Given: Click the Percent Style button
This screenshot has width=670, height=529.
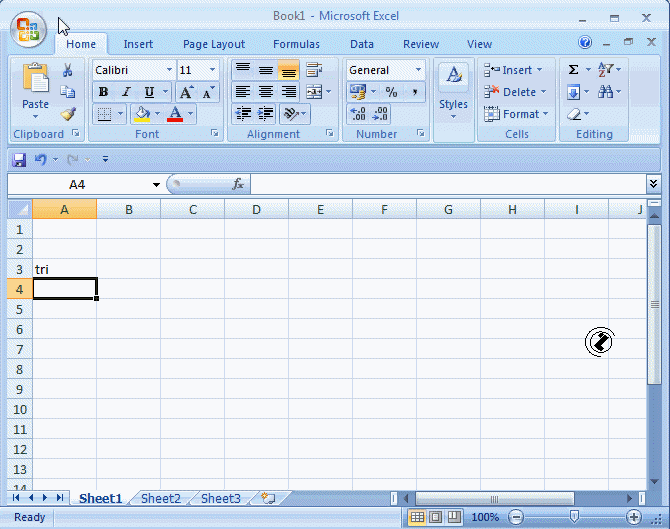Looking at the screenshot, I should point(391,92).
